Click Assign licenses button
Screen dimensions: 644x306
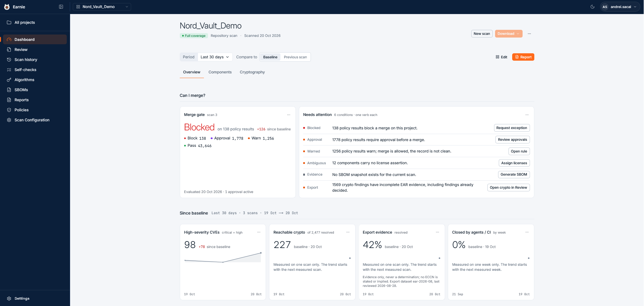click(x=514, y=163)
